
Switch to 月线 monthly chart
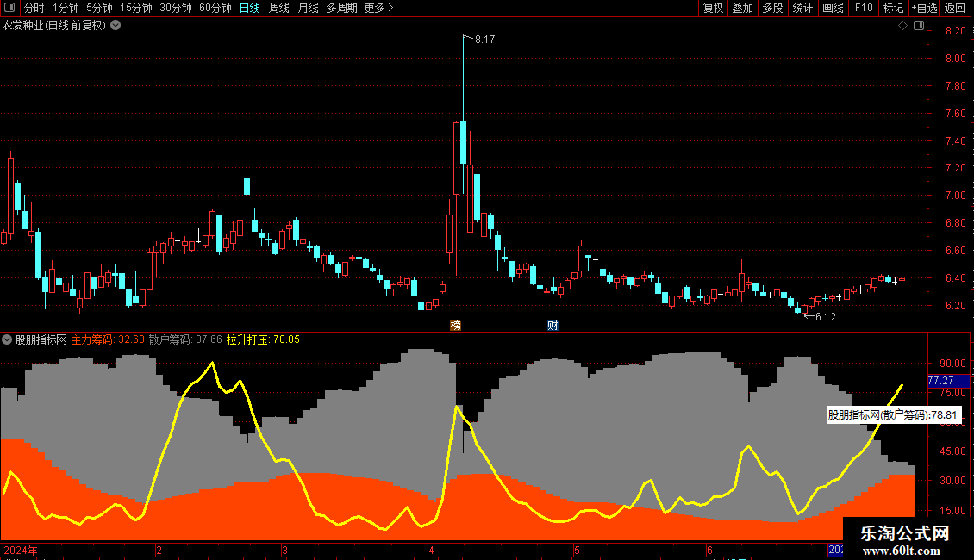point(308,8)
